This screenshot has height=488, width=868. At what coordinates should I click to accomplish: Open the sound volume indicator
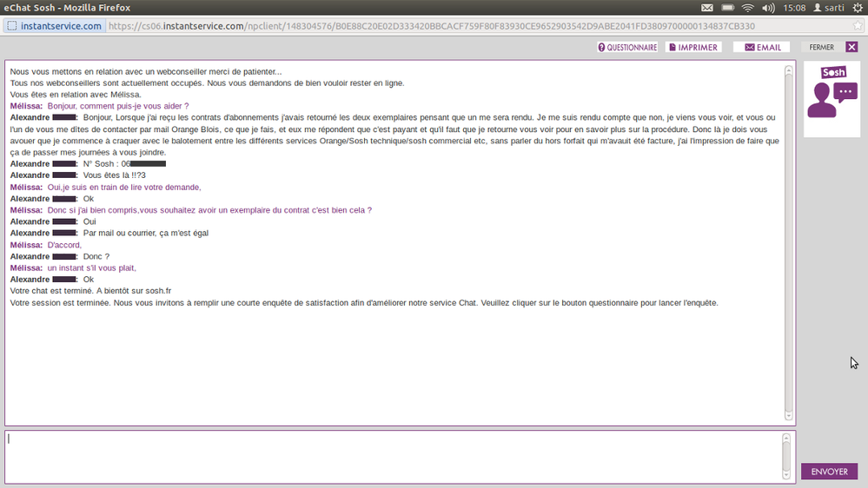[x=768, y=8]
